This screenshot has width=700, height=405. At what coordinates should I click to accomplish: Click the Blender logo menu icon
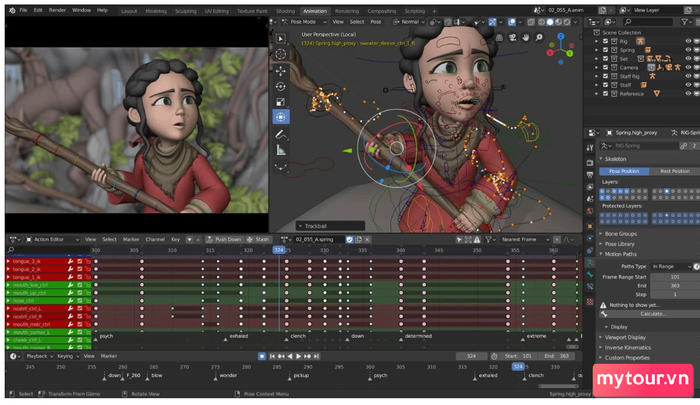tap(12, 10)
